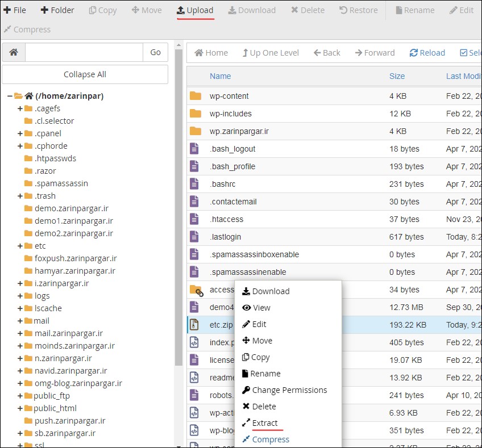Click the folder tree vertical scrollbar

tap(178, 207)
